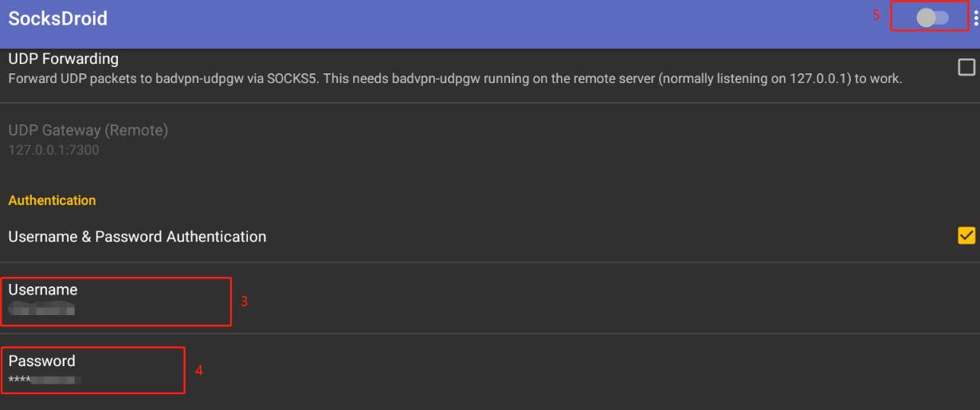Click the 'Username & Password Authentication' label
The image size is (980, 410).
point(137,237)
